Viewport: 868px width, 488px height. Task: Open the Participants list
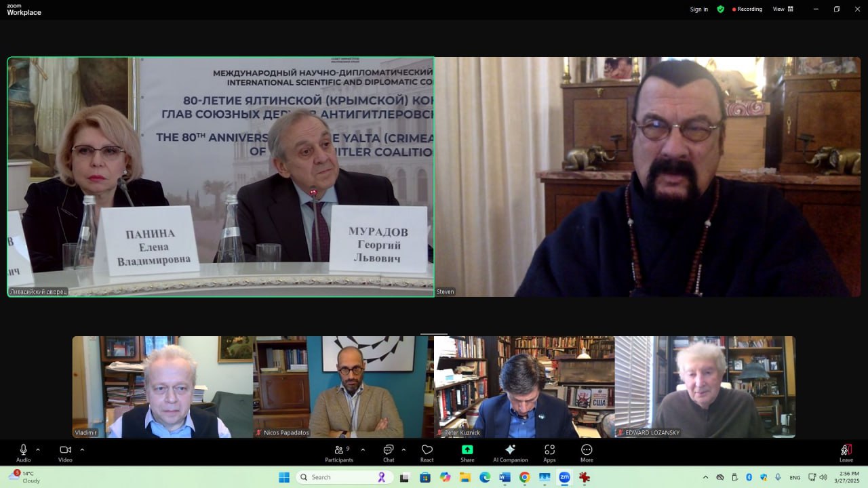tap(339, 452)
